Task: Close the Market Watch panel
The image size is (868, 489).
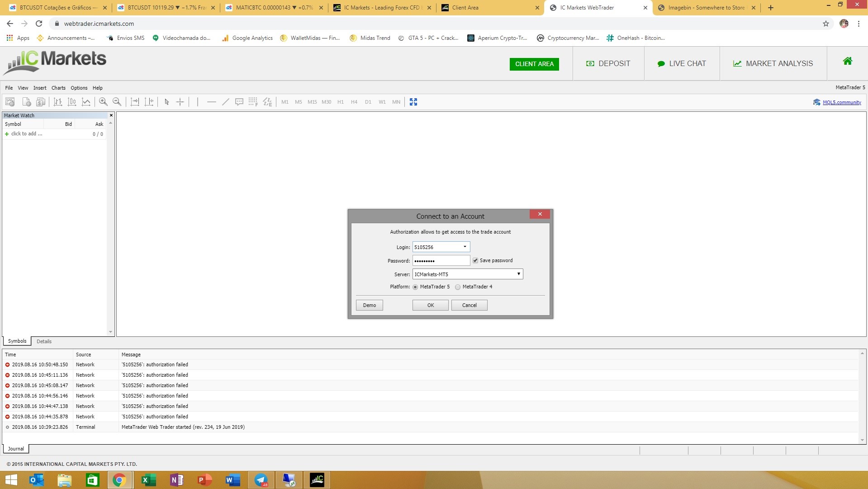Action: [x=111, y=115]
